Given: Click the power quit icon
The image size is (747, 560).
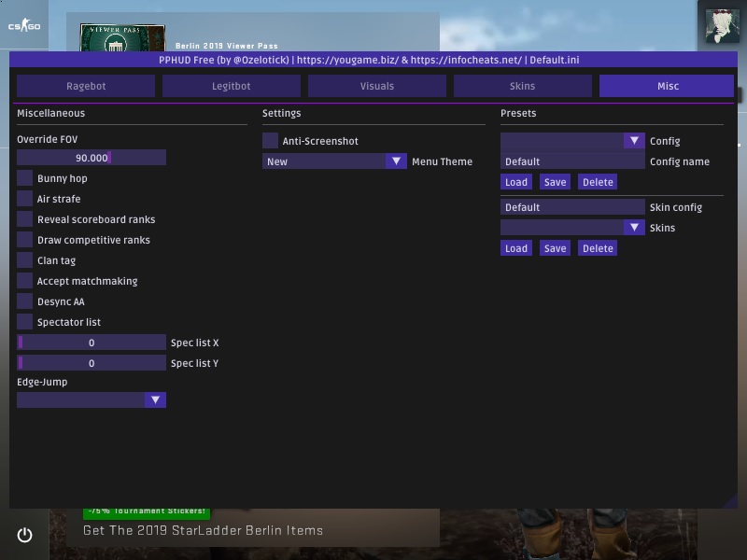Looking at the screenshot, I should click(x=25, y=535).
